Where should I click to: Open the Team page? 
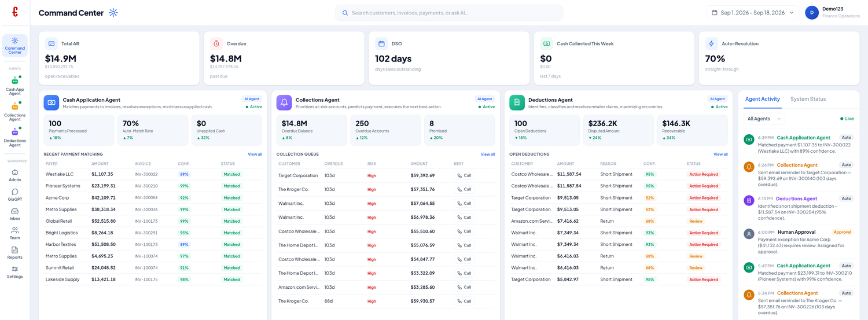[x=15, y=233]
